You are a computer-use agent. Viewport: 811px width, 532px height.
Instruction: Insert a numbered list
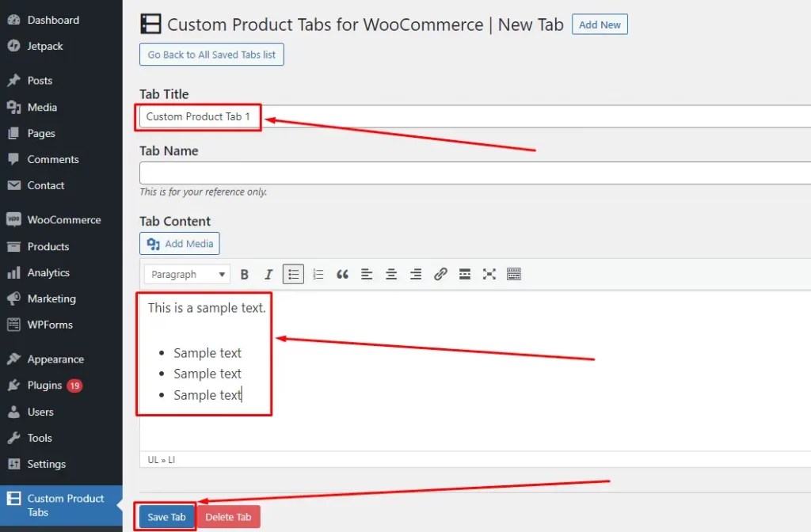318,274
